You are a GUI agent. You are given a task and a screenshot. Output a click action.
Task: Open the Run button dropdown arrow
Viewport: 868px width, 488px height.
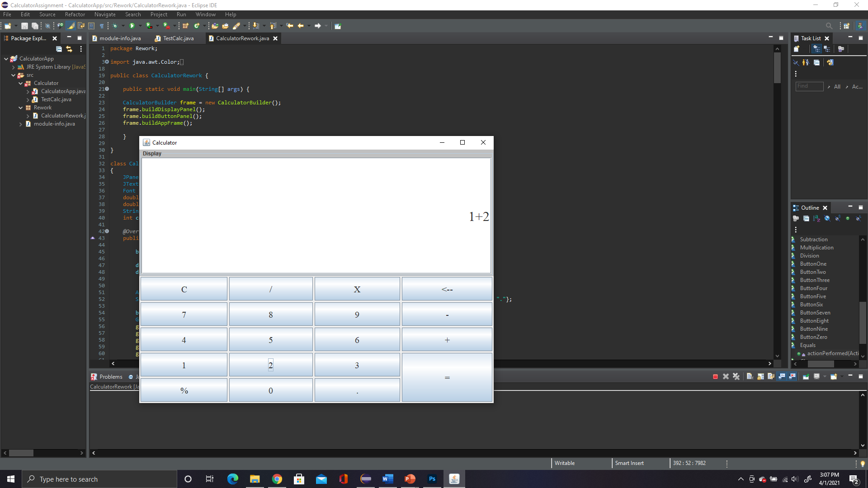click(140, 26)
